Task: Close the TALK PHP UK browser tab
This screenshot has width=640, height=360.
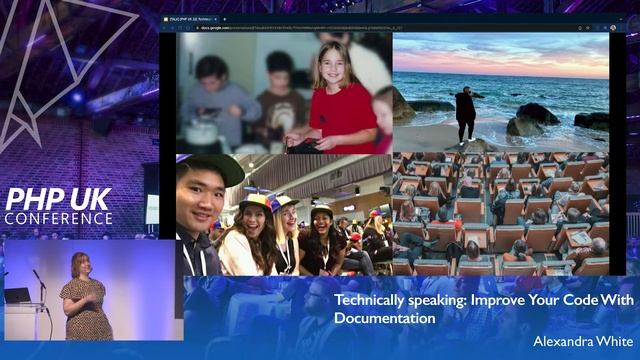Action: [x=216, y=19]
